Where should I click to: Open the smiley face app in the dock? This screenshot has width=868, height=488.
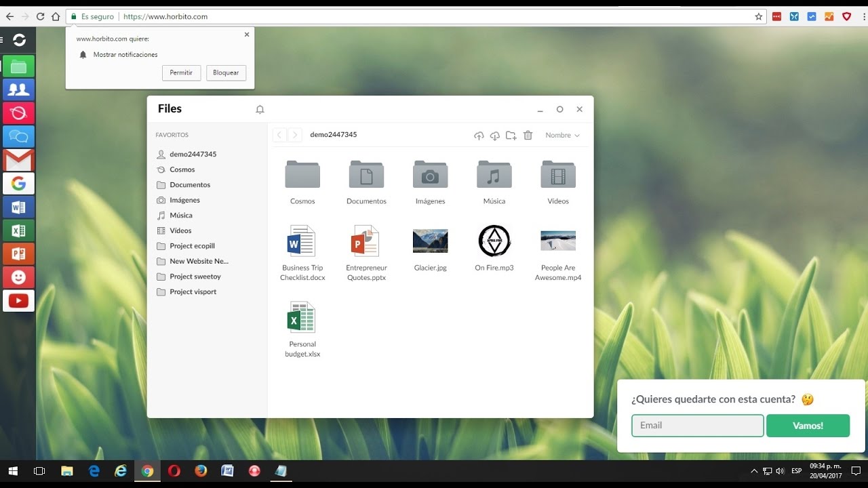tap(18, 277)
